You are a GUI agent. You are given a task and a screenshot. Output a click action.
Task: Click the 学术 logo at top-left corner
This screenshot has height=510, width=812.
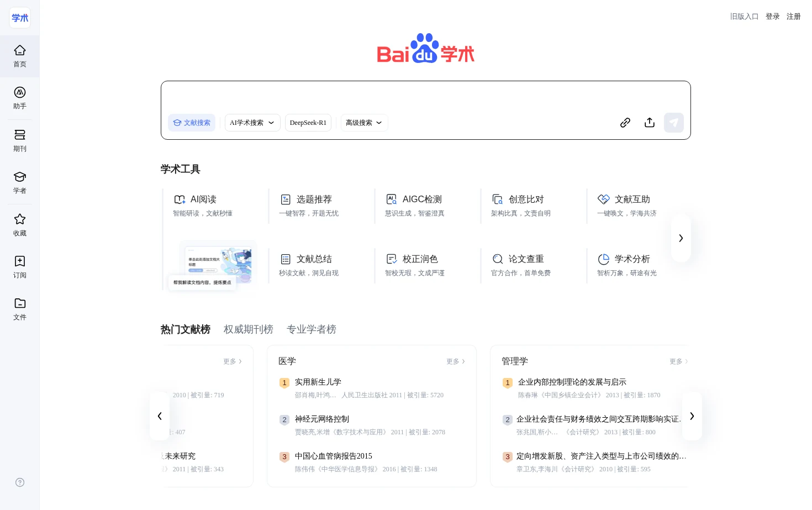click(x=20, y=18)
